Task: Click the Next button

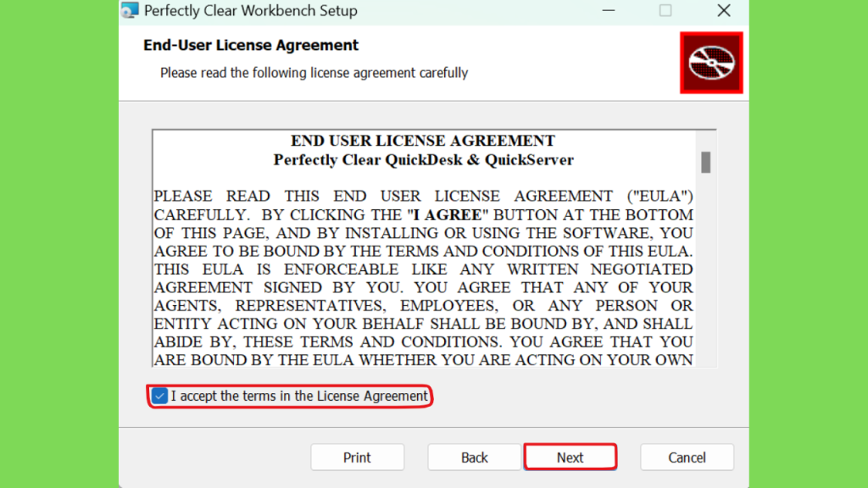Action: click(570, 457)
